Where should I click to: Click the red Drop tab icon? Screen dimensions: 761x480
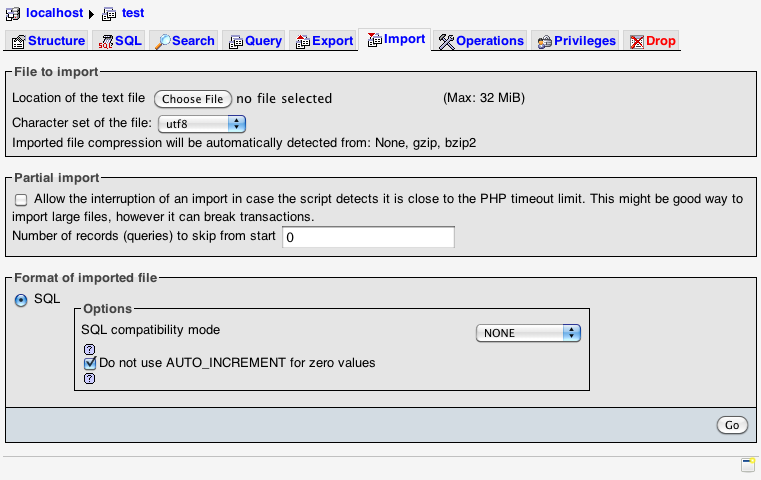[635, 41]
